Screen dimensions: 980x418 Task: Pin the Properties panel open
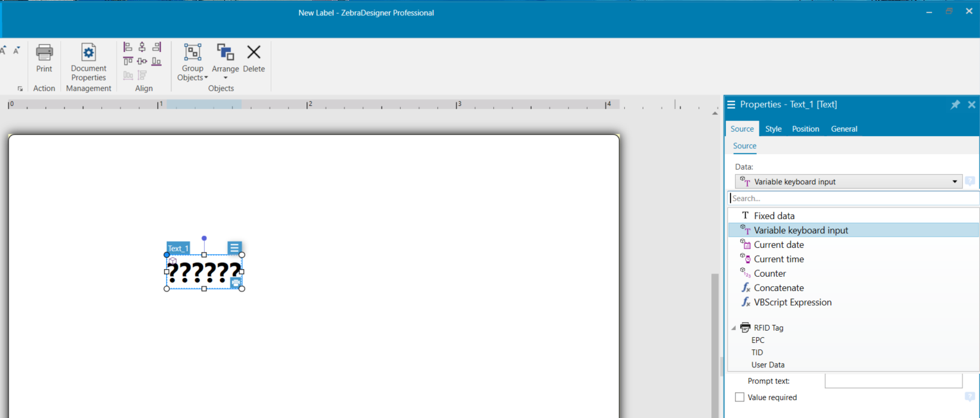point(955,104)
